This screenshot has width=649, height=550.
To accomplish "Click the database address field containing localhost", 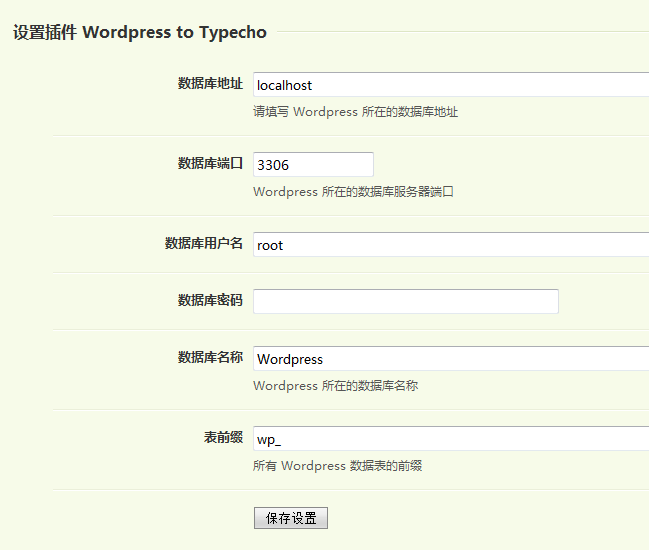I will (450, 85).
